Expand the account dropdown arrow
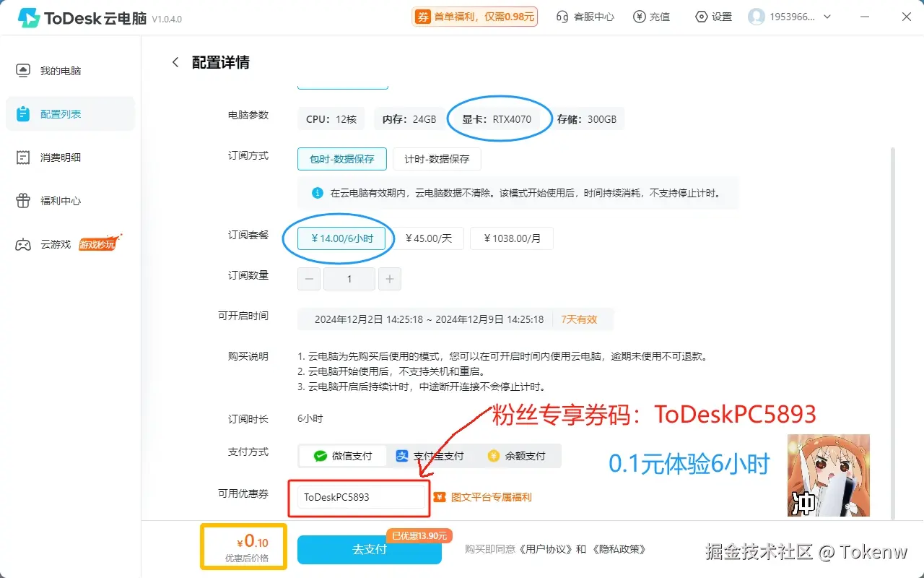This screenshot has height=578, width=924. [827, 17]
